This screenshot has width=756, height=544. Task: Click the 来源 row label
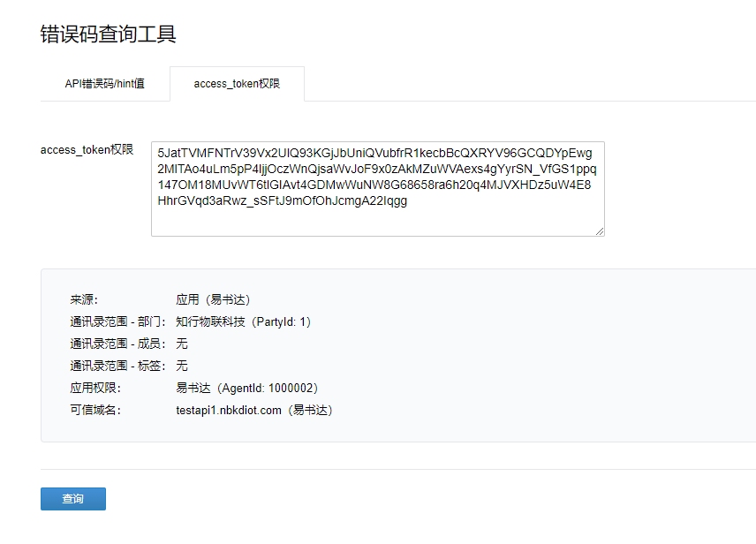tap(83, 299)
